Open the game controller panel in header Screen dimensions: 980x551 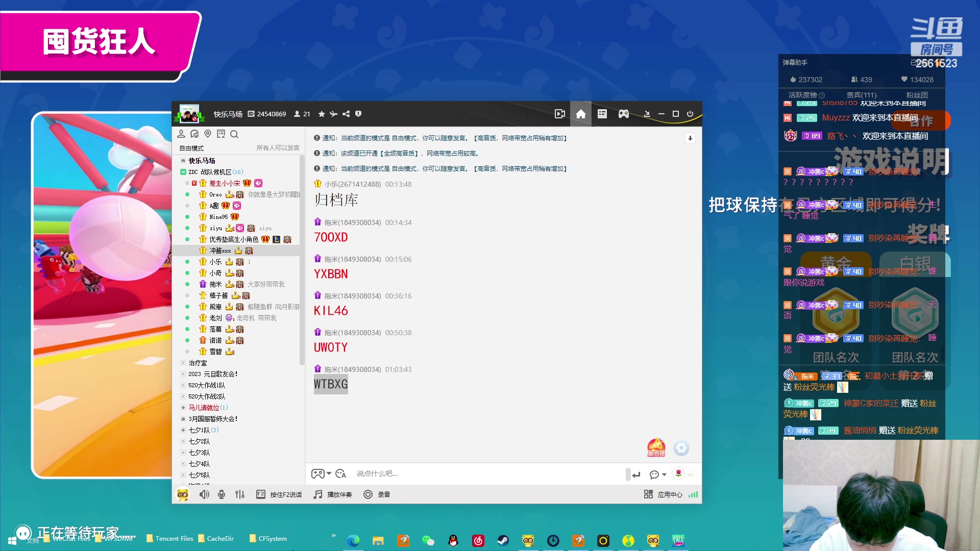coord(624,114)
